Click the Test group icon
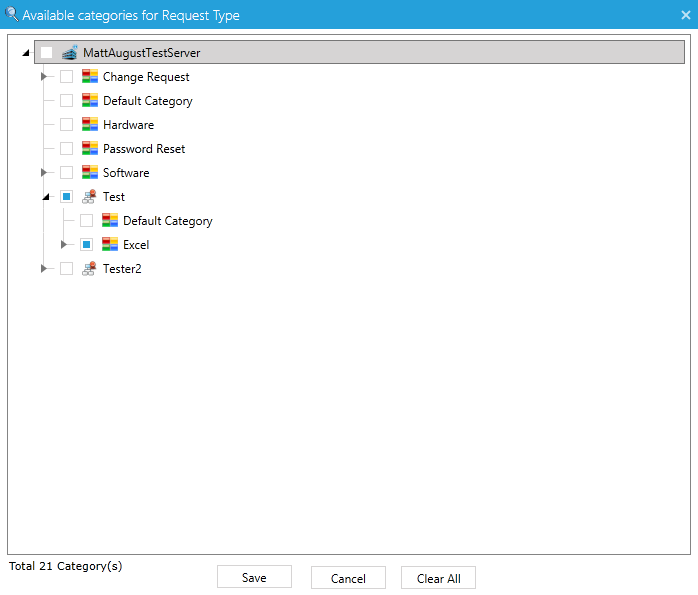Screen dimensions: 698x595 click(x=89, y=197)
